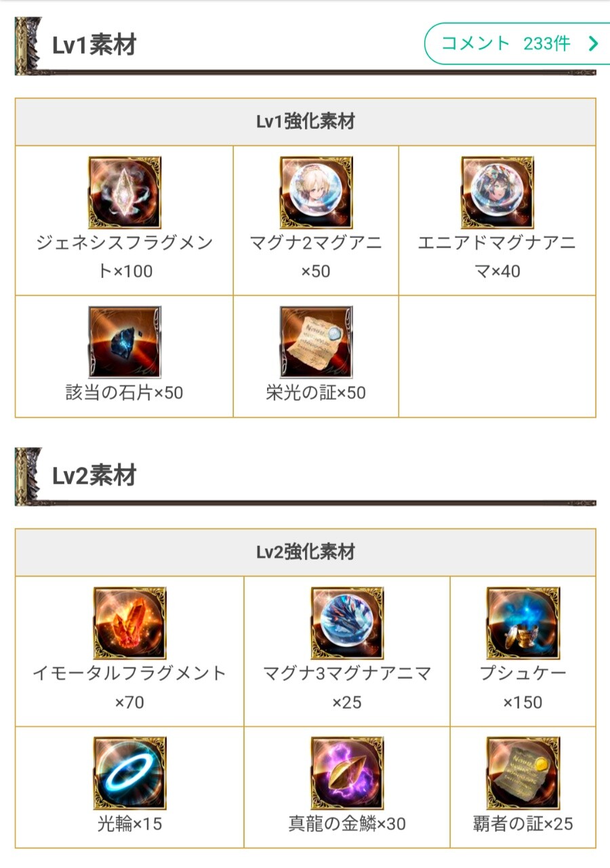Open the コメント 233件 comments button
Screen dimensions: 610x868
pos(517,44)
